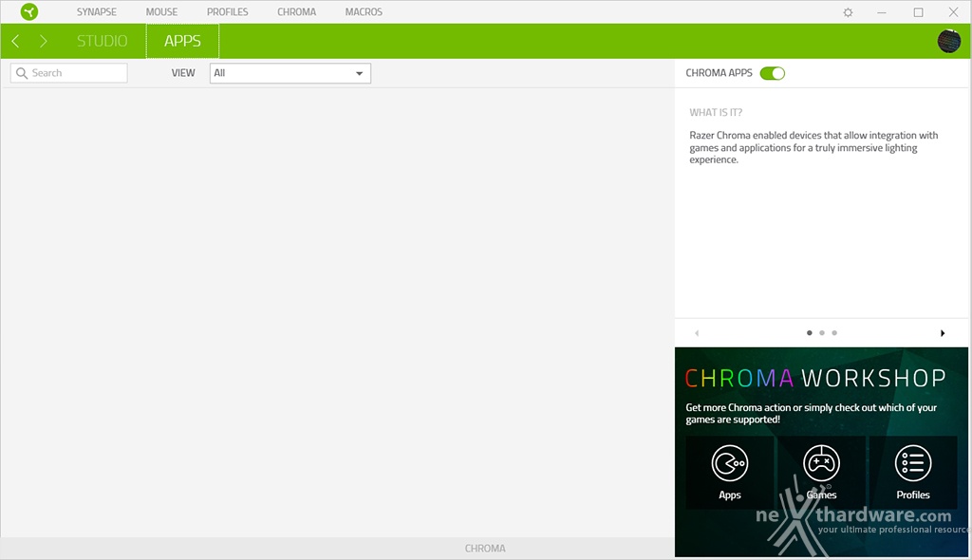Open the Synapse menu tab

[x=97, y=11]
